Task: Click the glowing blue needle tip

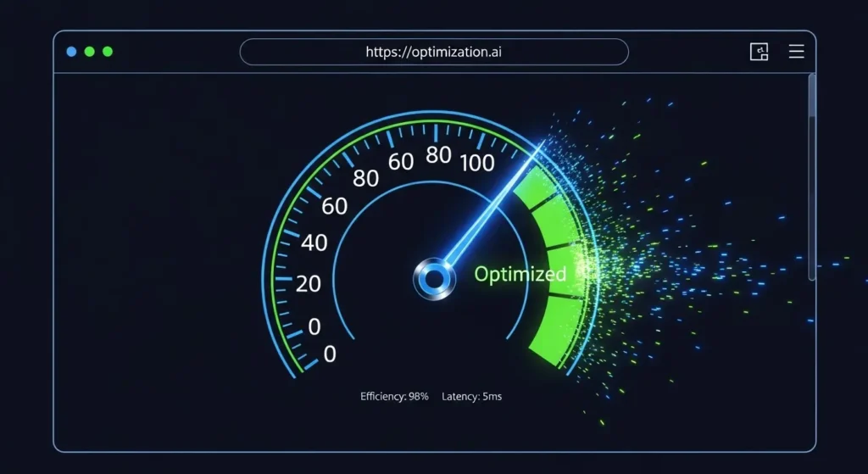Action: (539, 150)
